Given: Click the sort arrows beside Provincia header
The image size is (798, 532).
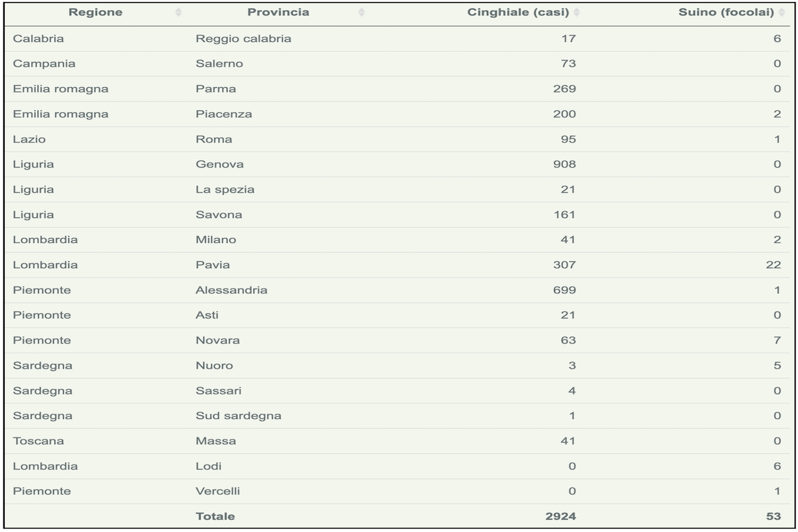Looking at the screenshot, I should (361, 13).
